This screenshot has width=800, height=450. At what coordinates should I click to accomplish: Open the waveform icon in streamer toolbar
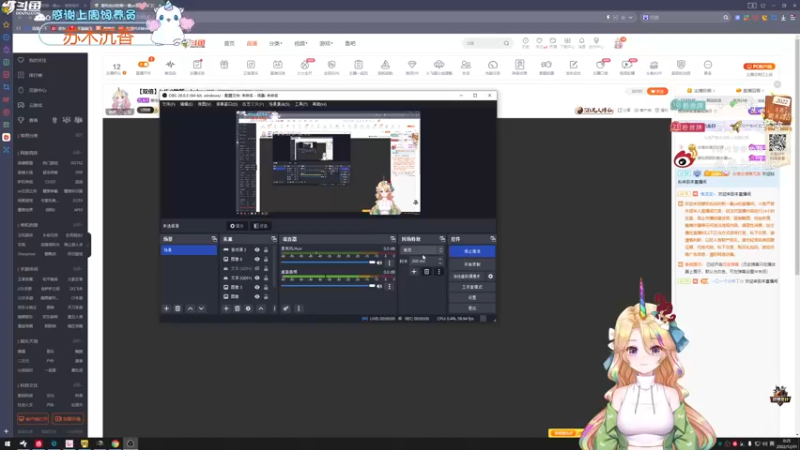pyautogui.click(x=170, y=65)
